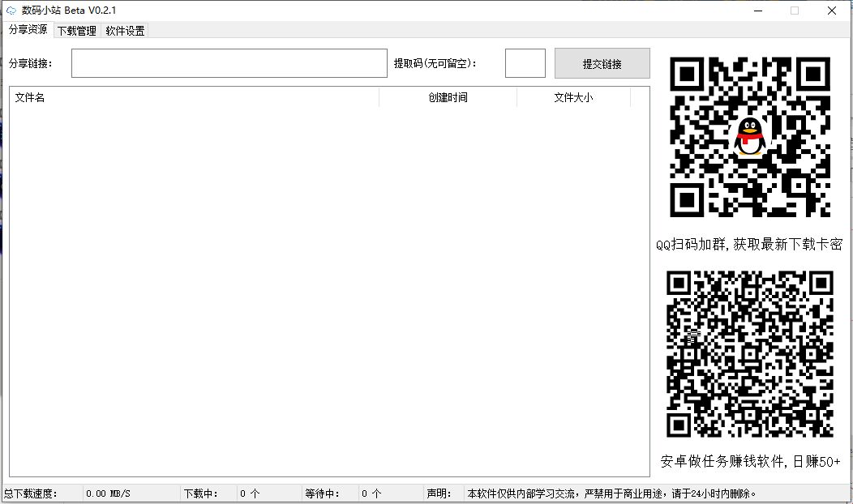
Task: Open the 软件设置 tab
Action: click(125, 31)
